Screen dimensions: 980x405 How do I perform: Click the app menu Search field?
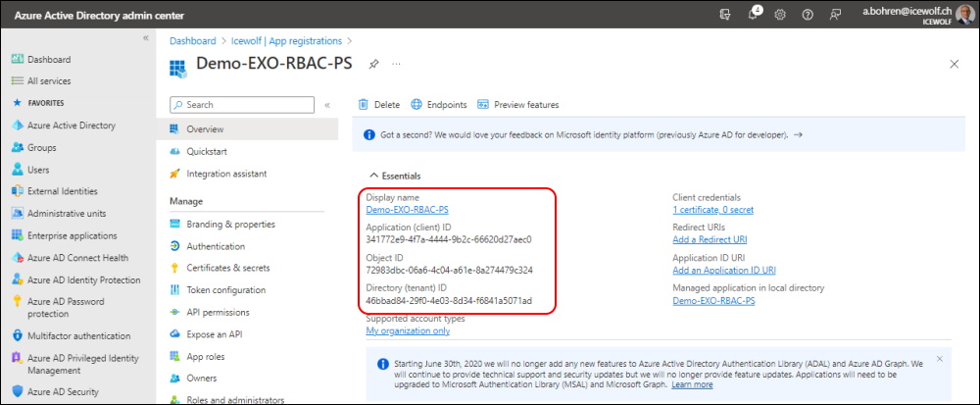[242, 104]
